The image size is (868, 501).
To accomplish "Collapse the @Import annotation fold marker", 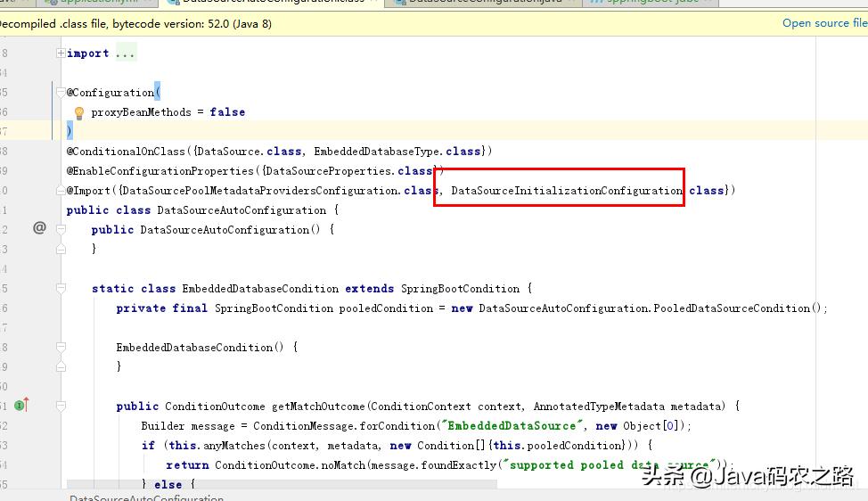I will click(61, 191).
